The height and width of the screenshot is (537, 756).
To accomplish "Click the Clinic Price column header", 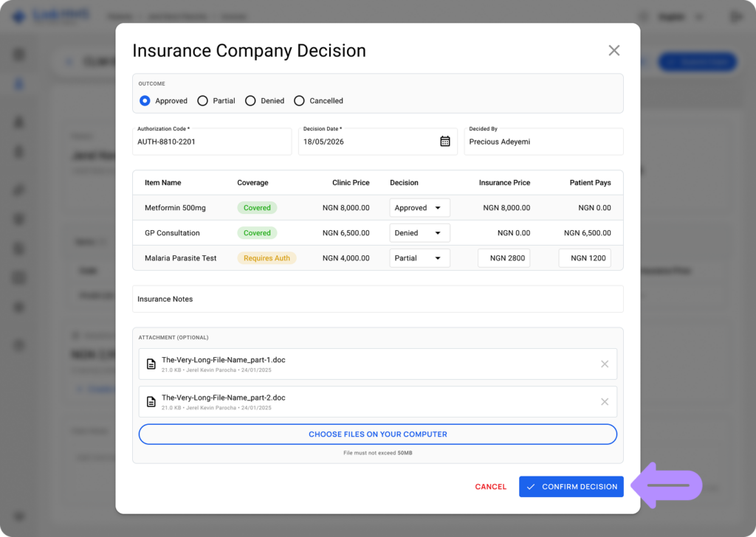I will (351, 182).
